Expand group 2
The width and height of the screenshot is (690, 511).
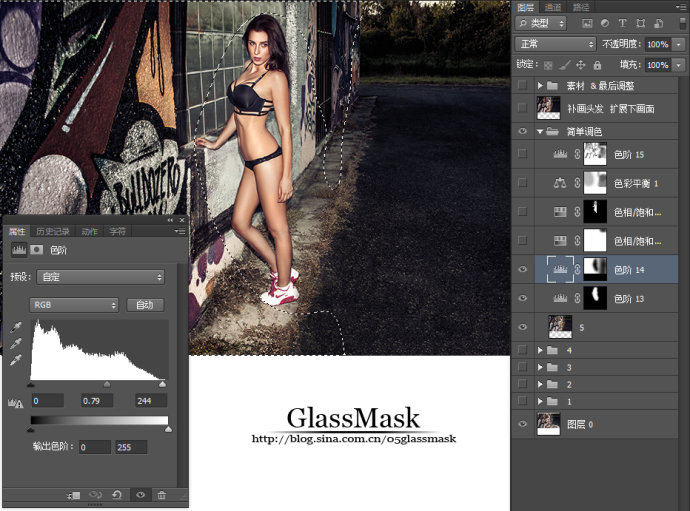point(540,384)
